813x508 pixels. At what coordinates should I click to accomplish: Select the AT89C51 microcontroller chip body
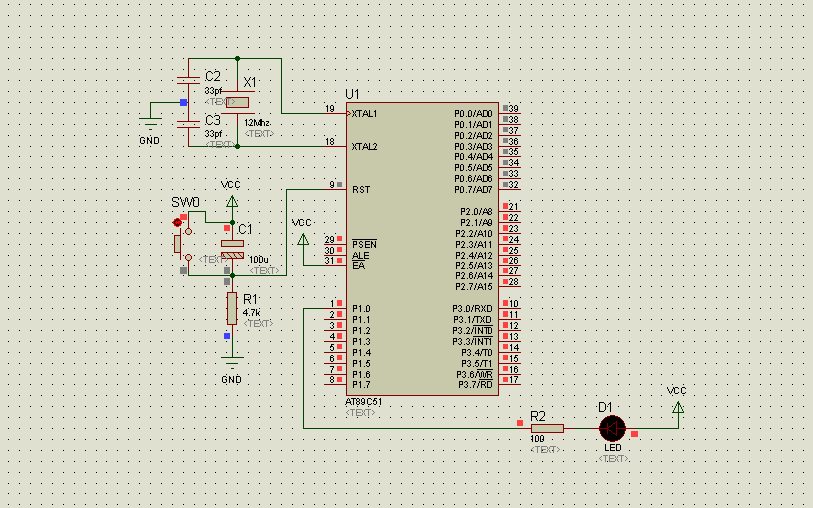423,249
